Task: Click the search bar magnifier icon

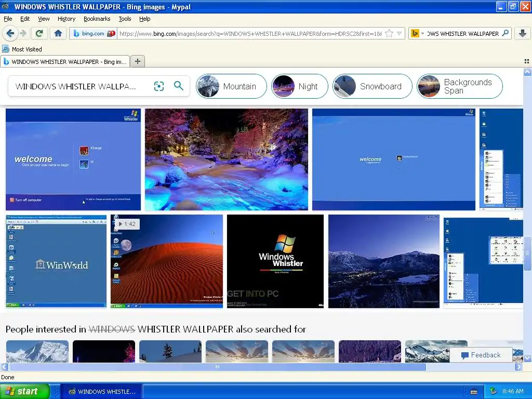Action: click(505, 33)
